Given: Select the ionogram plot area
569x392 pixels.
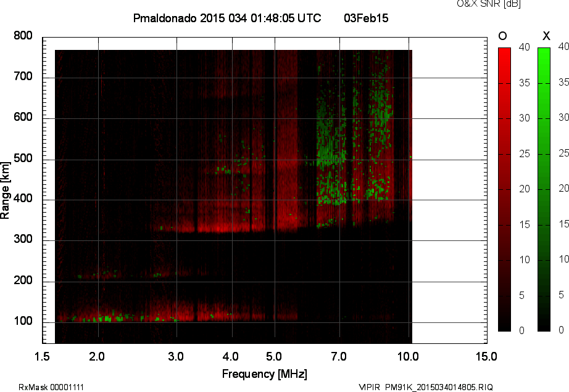Looking at the screenshot, I should tap(265, 190).
